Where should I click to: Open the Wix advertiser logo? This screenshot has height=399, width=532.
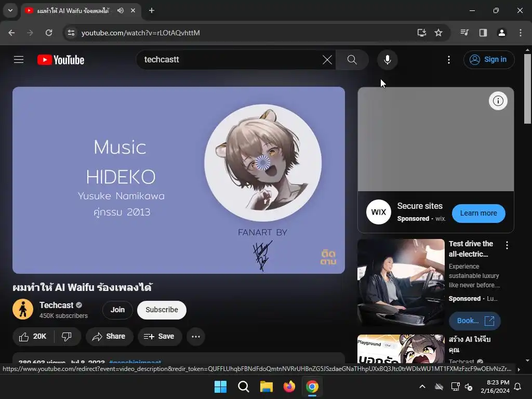[379, 212]
